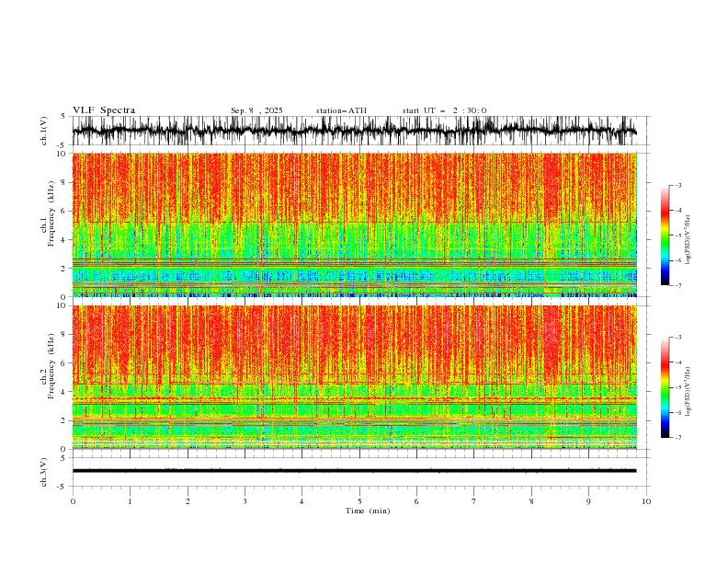Image resolution: width=728 pixels, height=563 pixels.
Task: Click the 'ch.3(V)' waveform axis label
Action: click(x=44, y=472)
